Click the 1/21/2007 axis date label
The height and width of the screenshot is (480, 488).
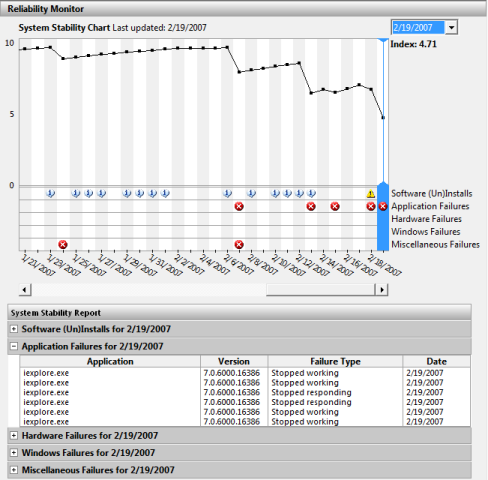coord(37,265)
